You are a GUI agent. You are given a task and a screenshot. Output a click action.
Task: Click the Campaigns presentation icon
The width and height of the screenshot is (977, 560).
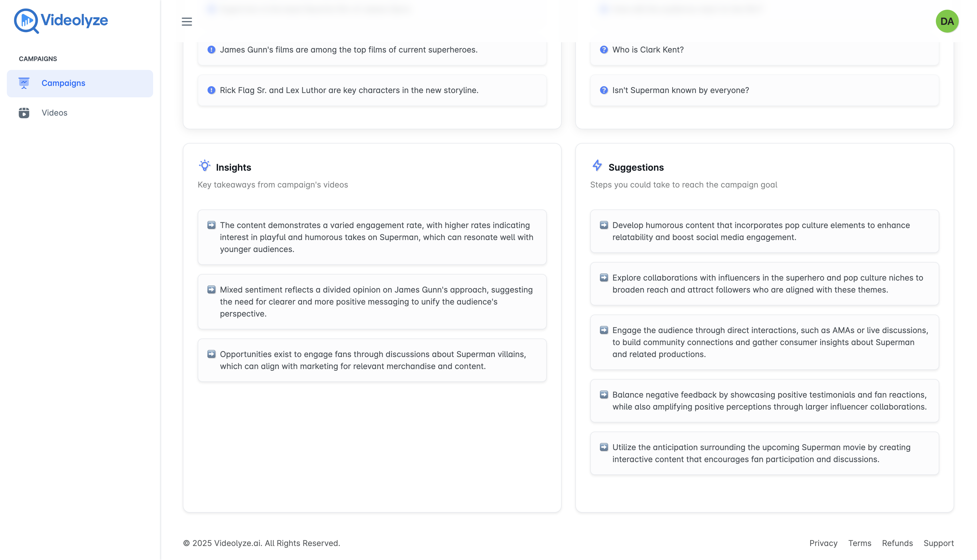pos(24,83)
